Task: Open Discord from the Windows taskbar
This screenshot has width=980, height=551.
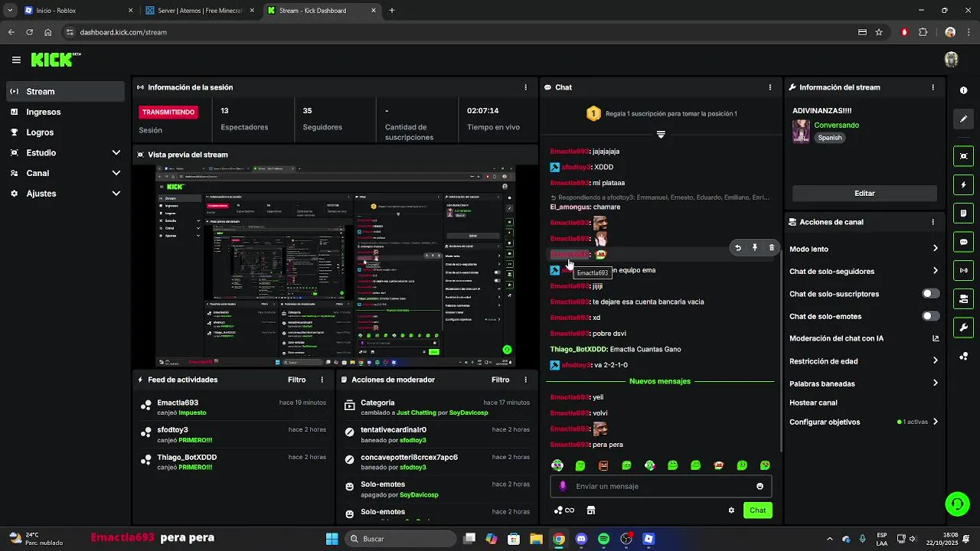Action: pos(581,539)
